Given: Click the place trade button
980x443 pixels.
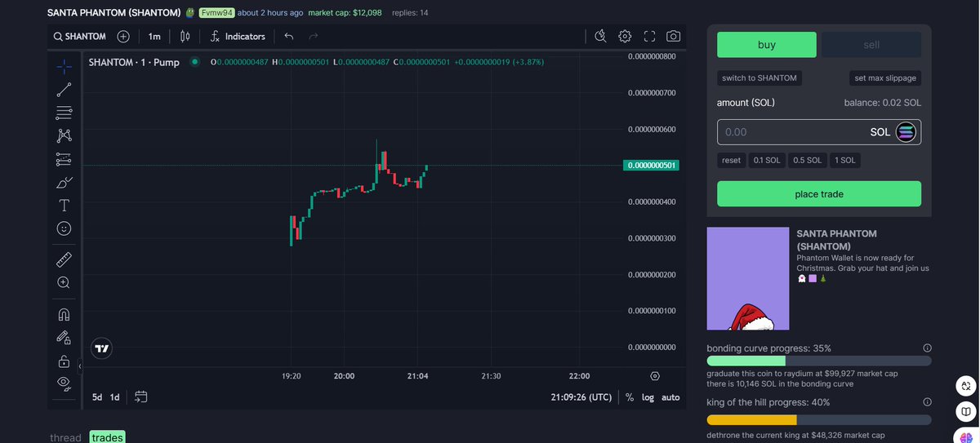Looking at the screenshot, I should (x=819, y=194).
